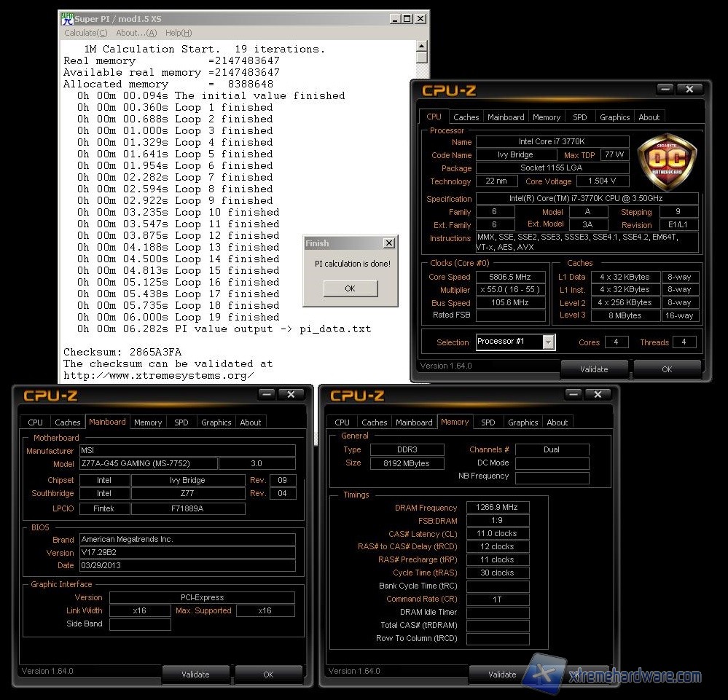The width and height of the screenshot is (728, 700).
Task: Open Graphics tab in the Memory window
Action: point(522,422)
